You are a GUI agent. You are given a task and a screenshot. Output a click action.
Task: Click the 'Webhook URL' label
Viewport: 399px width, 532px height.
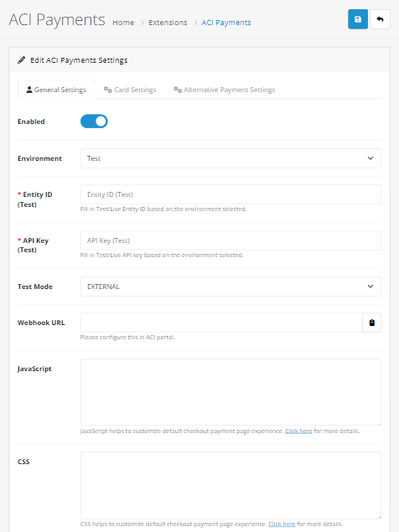point(41,323)
